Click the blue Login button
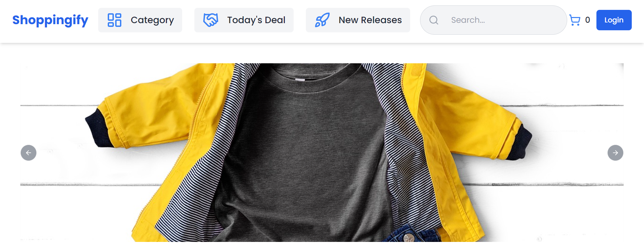 [614, 20]
